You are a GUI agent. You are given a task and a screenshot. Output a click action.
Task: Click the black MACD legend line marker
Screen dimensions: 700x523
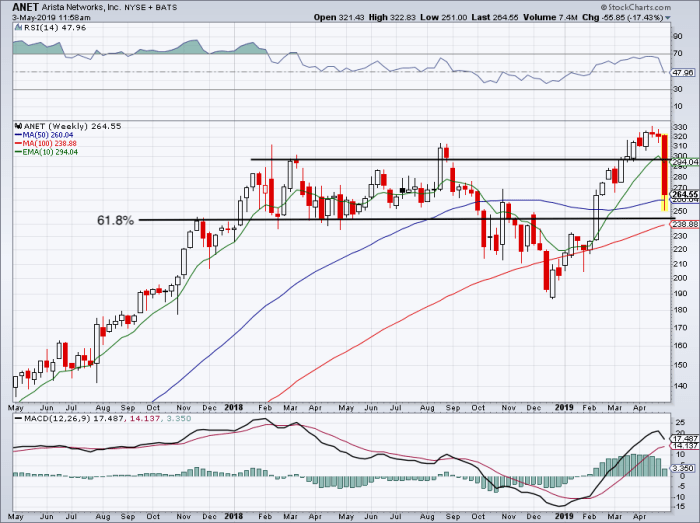(x=18, y=419)
